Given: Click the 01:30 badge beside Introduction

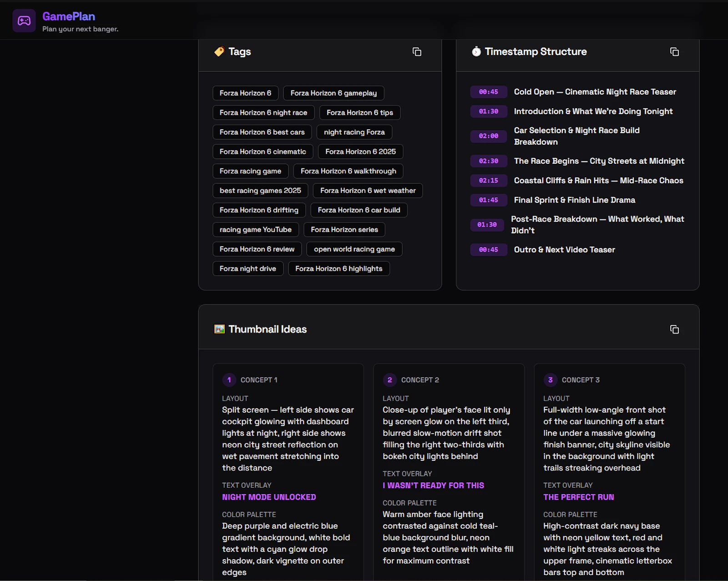Looking at the screenshot, I should [489, 112].
